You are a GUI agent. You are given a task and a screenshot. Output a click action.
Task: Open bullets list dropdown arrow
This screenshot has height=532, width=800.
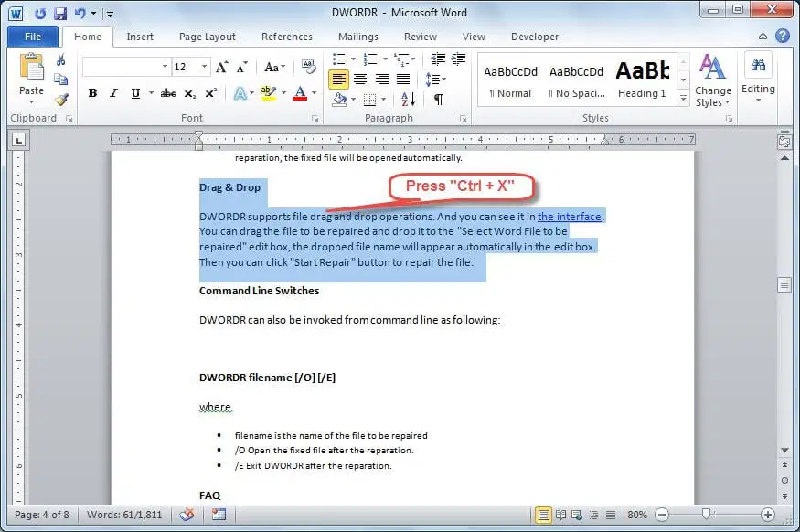353,59
